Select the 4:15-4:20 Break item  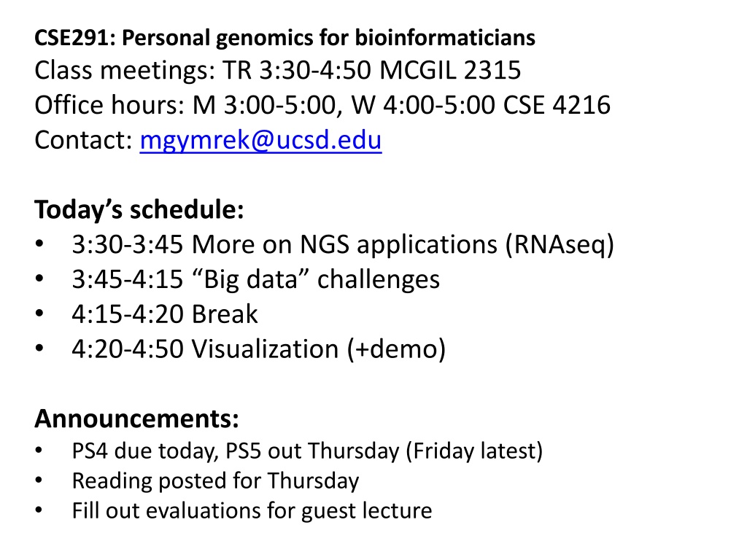[x=165, y=314]
